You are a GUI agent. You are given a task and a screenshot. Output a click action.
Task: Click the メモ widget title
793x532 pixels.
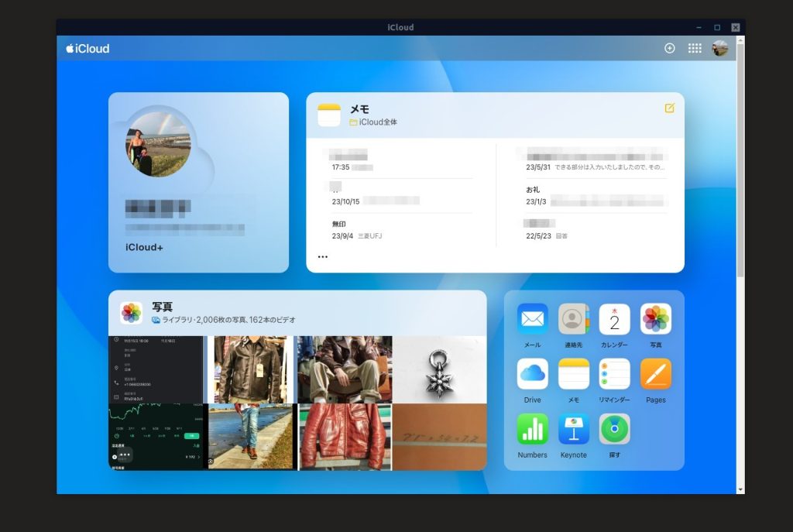(359, 108)
